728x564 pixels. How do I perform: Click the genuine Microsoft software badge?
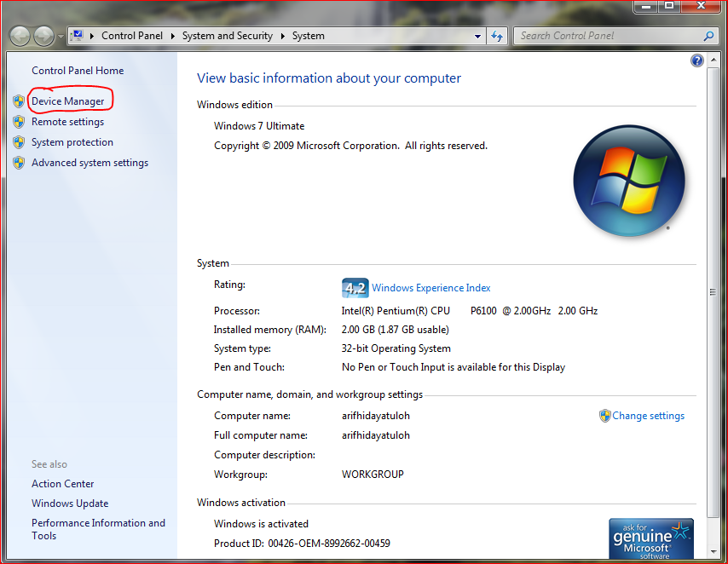pos(651,538)
